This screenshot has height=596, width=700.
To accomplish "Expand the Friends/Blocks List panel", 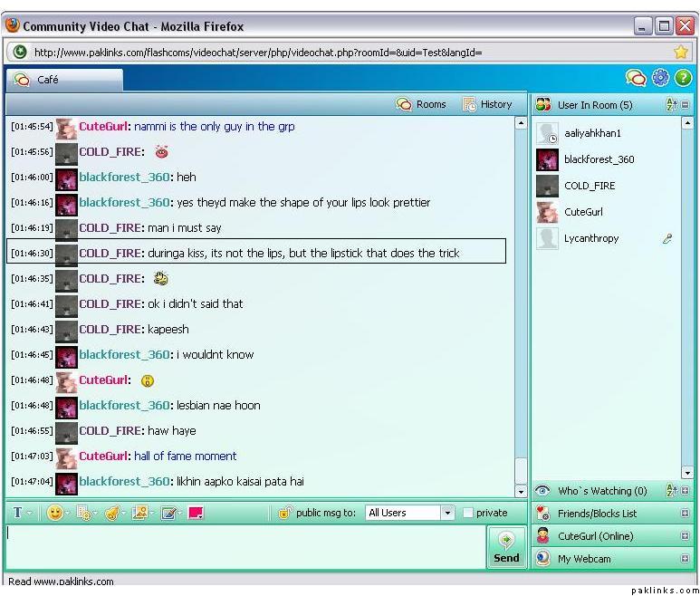I will click(685, 514).
